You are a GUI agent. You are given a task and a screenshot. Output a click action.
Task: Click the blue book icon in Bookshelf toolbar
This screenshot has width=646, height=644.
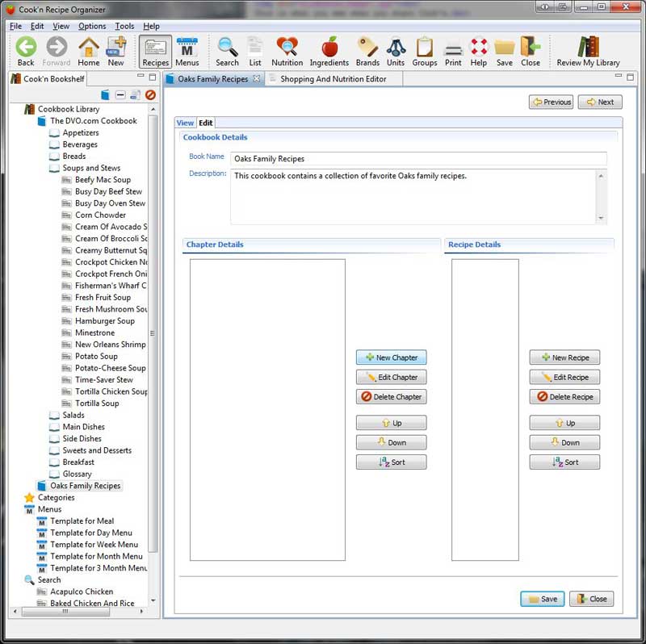pyautogui.click(x=106, y=95)
